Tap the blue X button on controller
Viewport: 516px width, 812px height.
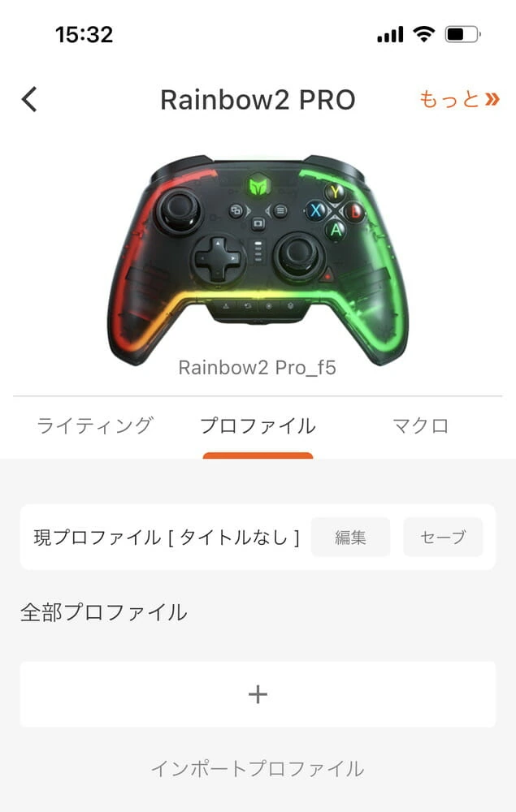click(x=315, y=210)
